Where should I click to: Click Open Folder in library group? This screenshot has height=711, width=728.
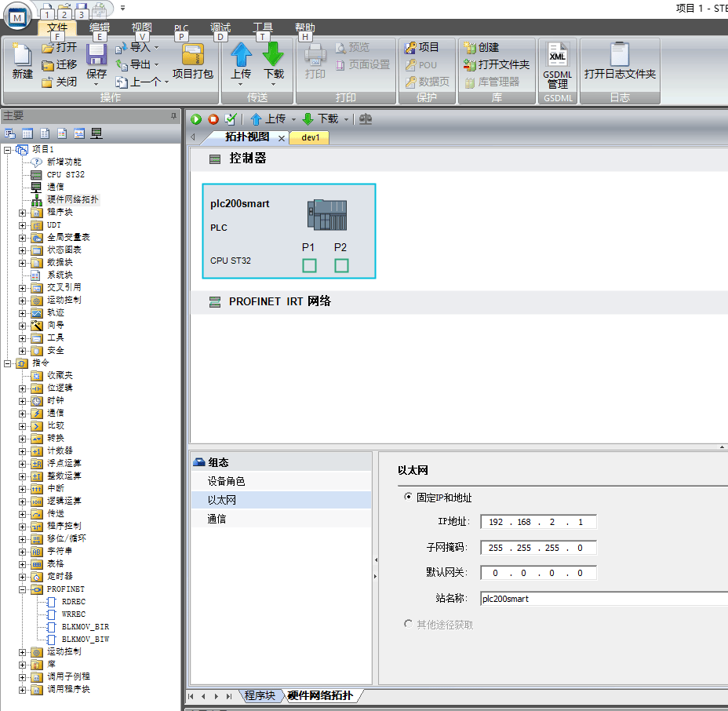click(497, 64)
